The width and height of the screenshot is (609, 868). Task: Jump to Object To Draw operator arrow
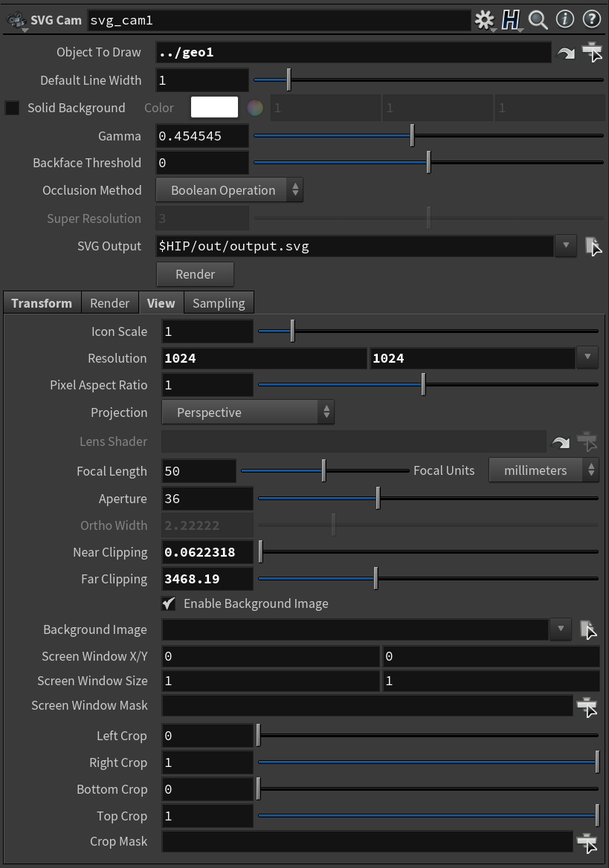pyautogui.click(x=566, y=53)
